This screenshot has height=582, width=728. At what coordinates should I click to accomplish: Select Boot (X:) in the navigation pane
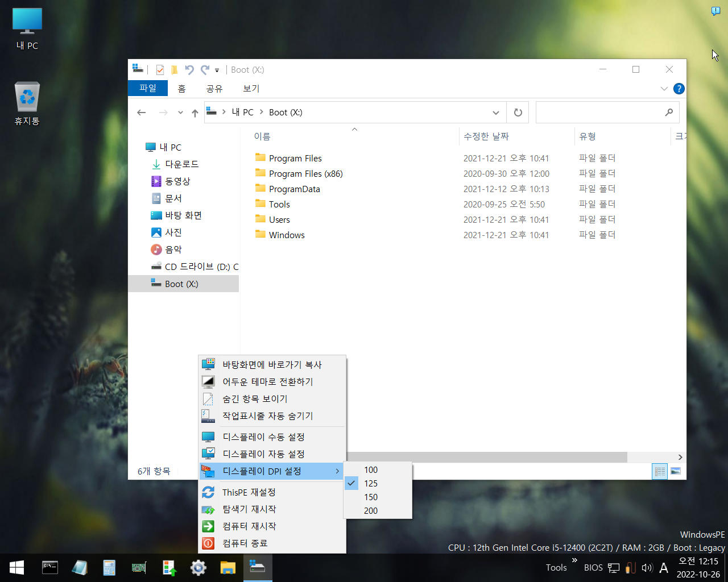pos(184,284)
